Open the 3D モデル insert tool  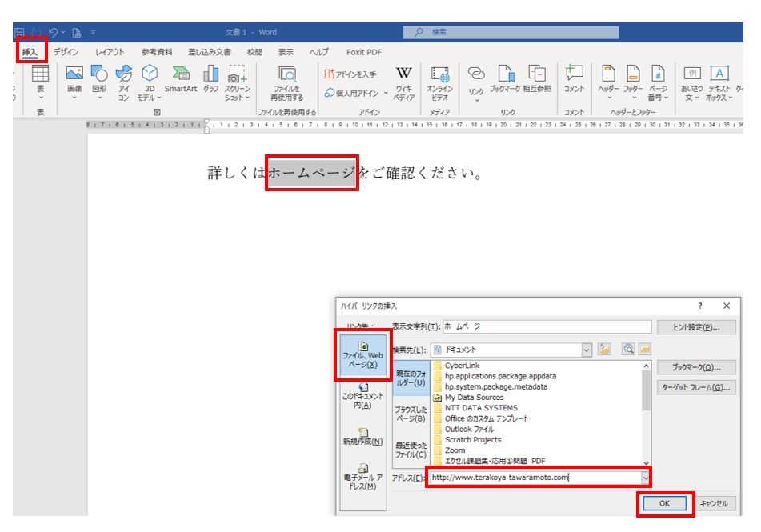(x=149, y=75)
